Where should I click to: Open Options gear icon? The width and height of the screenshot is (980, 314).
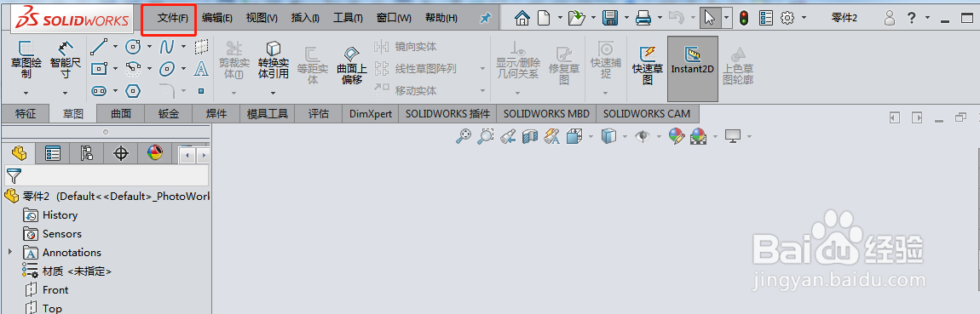pyautogui.click(x=787, y=18)
